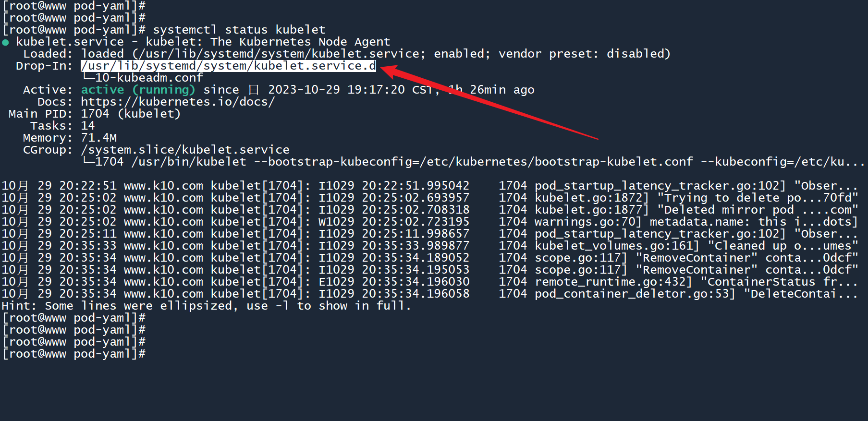The width and height of the screenshot is (868, 421).
Task: Open the kubernetes.io docs URL
Action: point(177,102)
